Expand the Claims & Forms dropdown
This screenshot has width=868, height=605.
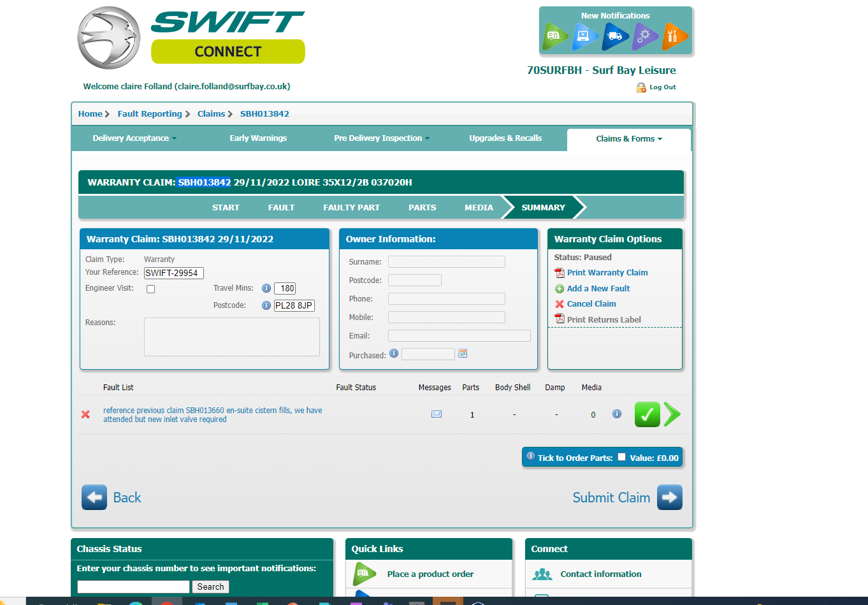pyautogui.click(x=629, y=139)
